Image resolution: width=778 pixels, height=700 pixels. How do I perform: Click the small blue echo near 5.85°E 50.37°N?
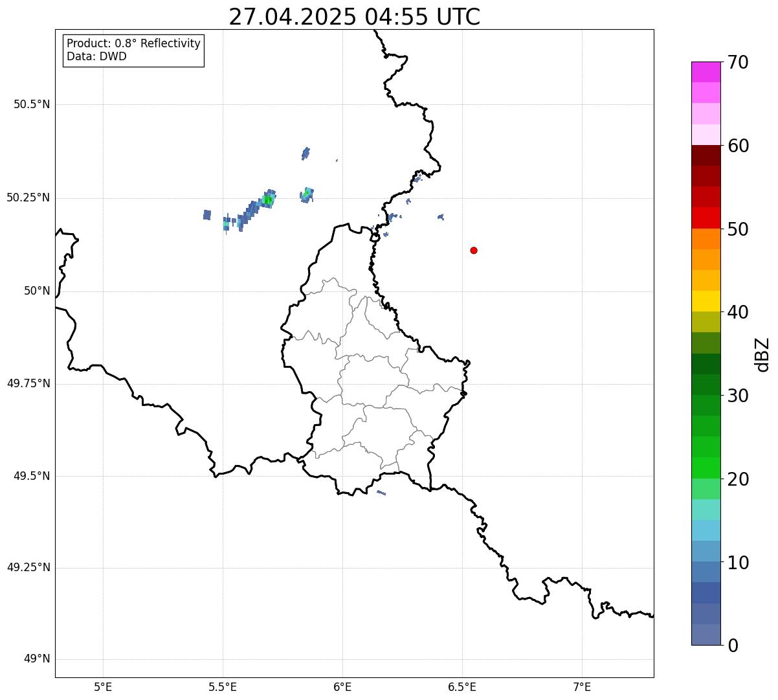click(x=306, y=153)
